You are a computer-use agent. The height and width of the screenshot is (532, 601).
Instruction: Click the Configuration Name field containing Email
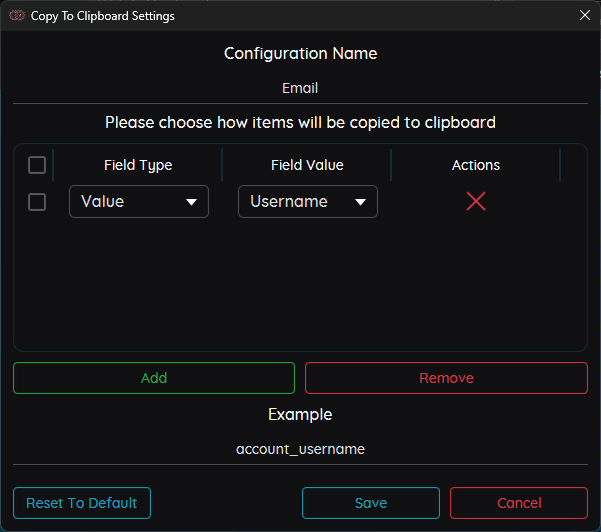point(300,88)
